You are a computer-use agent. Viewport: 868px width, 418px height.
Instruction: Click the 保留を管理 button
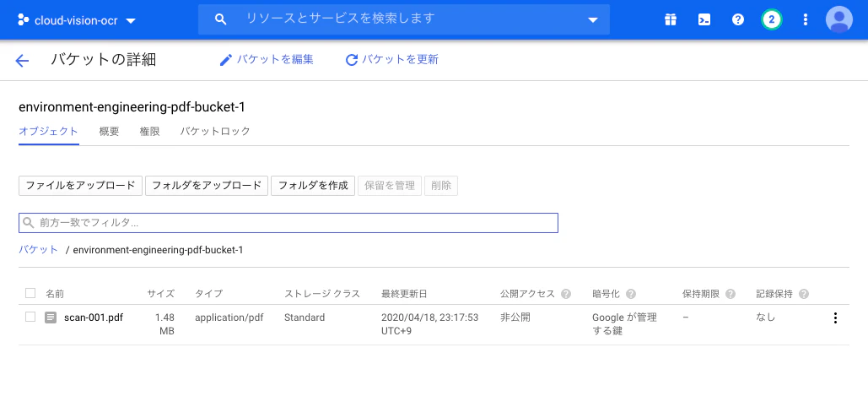[390, 186]
